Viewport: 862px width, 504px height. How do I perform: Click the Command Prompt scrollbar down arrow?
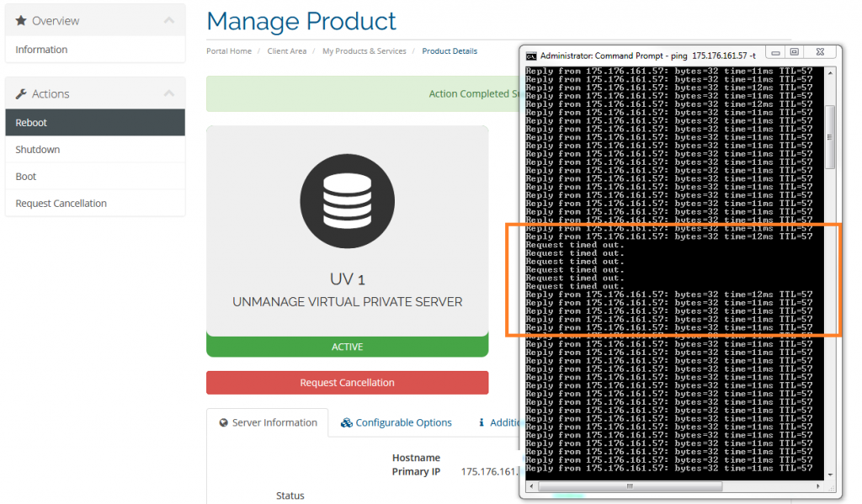pyautogui.click(x=830, y=475)
